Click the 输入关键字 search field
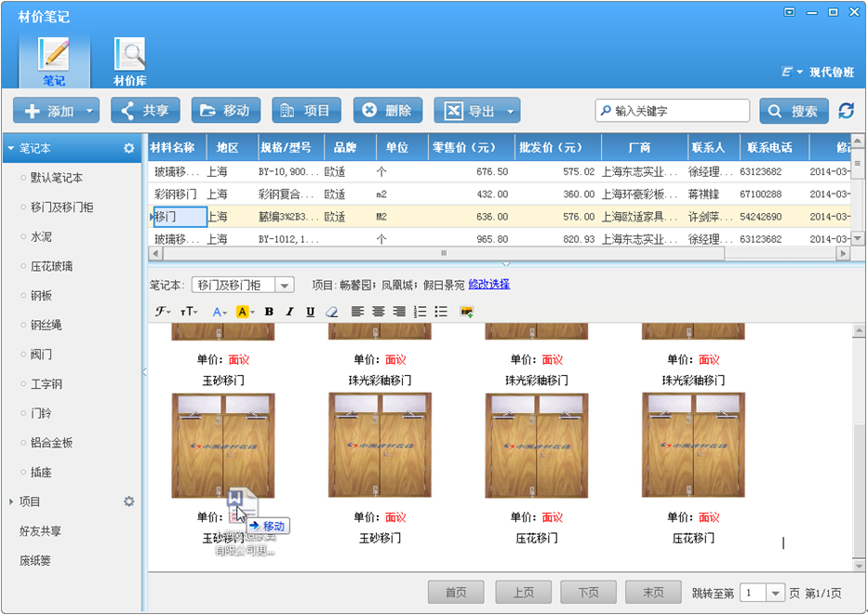Image resolution: width=868 pixels, height=615 pixels. click(672, 111)
